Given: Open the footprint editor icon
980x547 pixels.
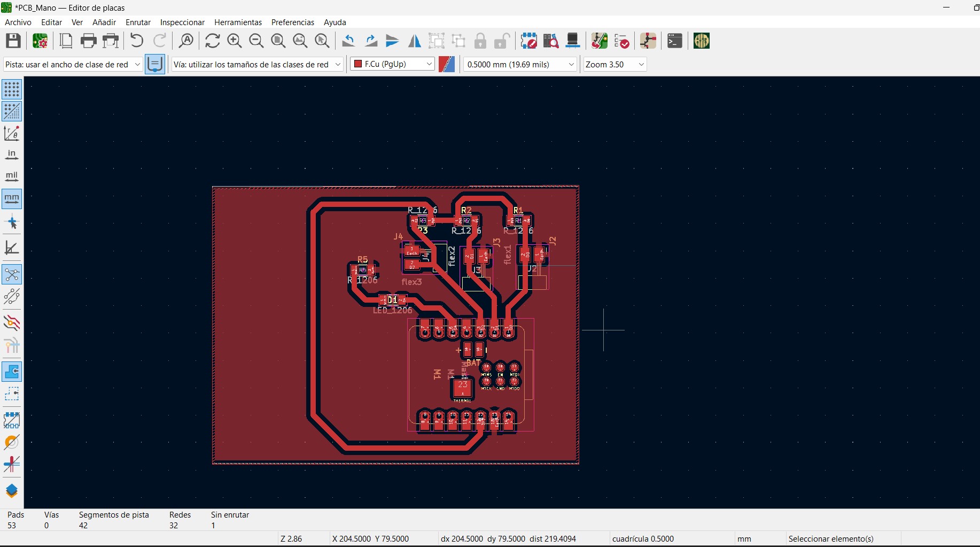Looking at the screenshot, I should (528, 41).
